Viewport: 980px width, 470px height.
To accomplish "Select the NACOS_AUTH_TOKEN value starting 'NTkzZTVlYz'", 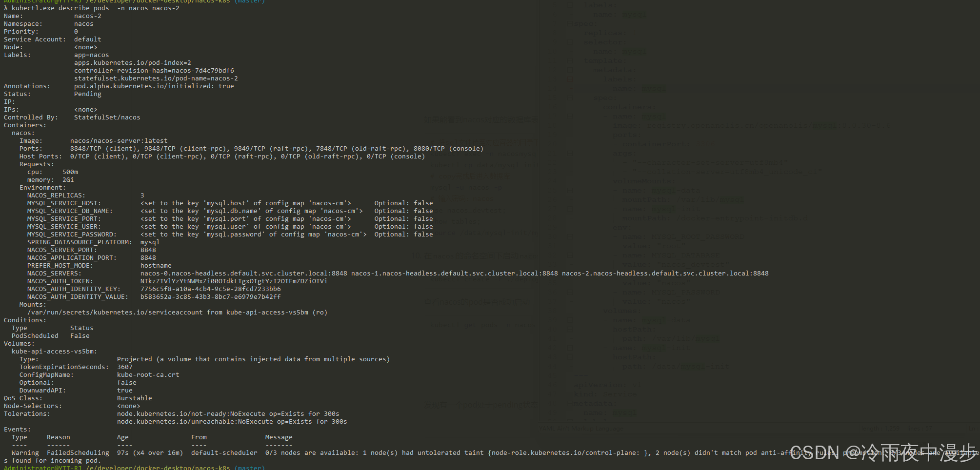I will coord(234,281).
